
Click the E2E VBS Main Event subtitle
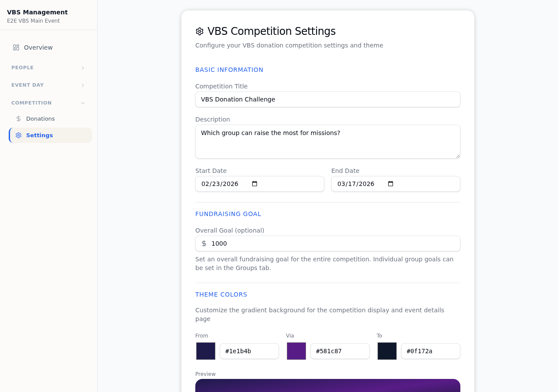click(33, 20)
